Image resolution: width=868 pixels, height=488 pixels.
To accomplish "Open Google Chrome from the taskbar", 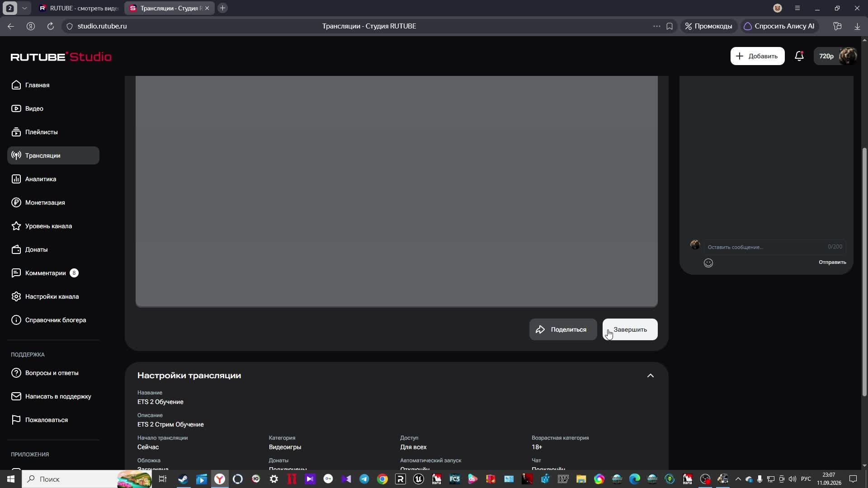I will tap(382, 479).
